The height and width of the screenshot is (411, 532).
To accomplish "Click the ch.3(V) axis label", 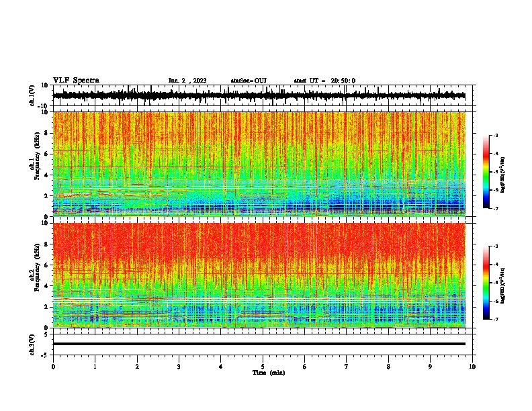I will tap(32, 345).
